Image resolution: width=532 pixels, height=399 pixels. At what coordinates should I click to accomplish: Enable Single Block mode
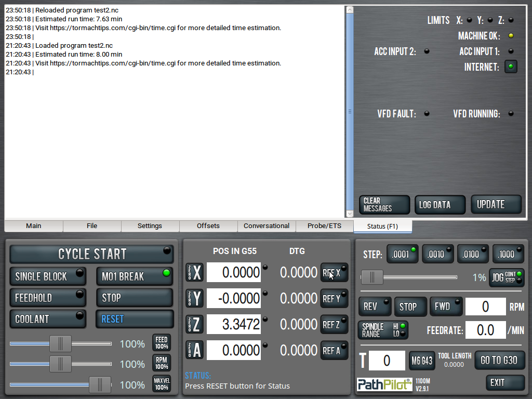coord(48,276)
